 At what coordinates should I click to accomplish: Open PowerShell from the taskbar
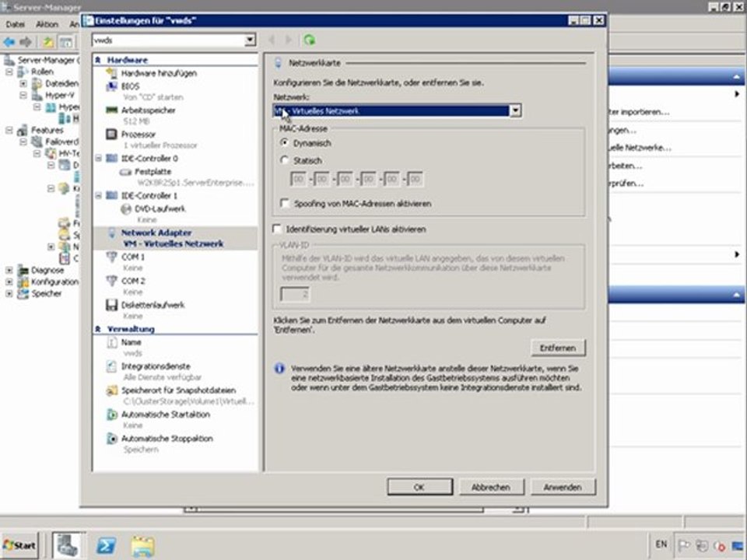[x=106, y=546]
